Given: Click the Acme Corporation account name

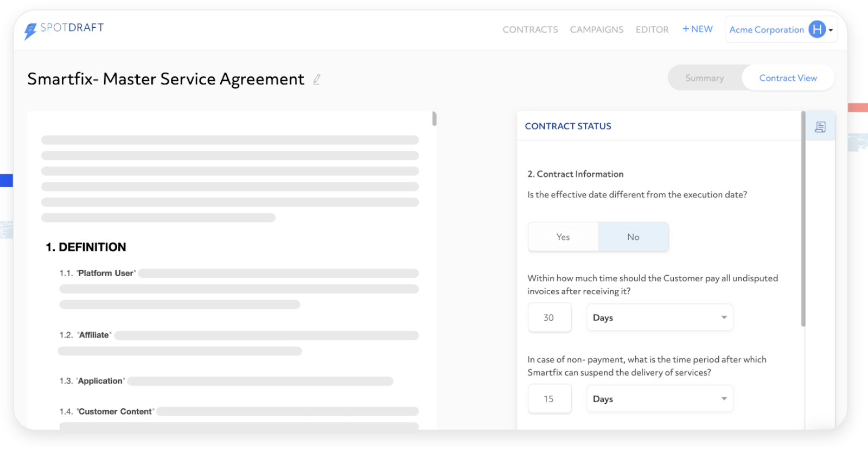Looking at the screenshot, I should (x=767, y=30).
